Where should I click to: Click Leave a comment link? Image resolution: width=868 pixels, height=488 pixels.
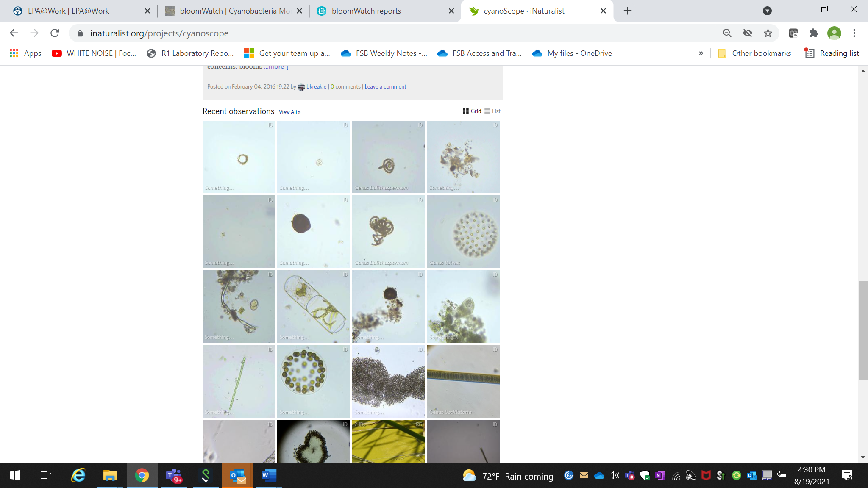(x=385, y=87)
